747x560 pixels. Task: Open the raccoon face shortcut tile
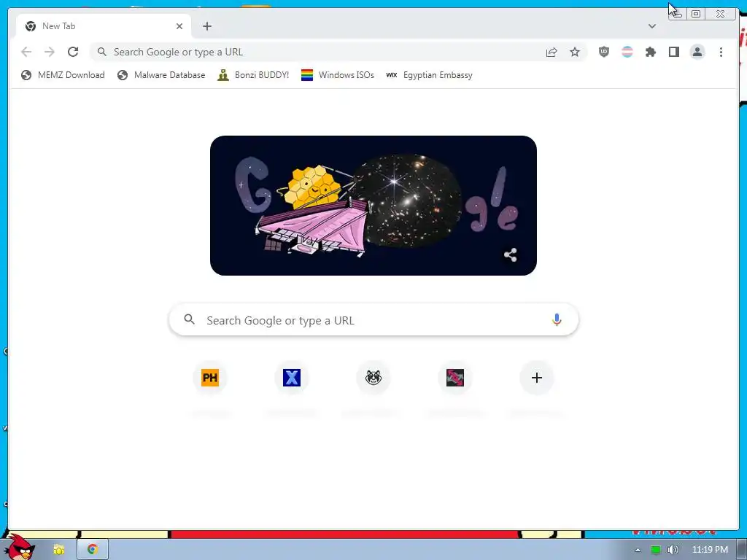click(x=373, y=378)
